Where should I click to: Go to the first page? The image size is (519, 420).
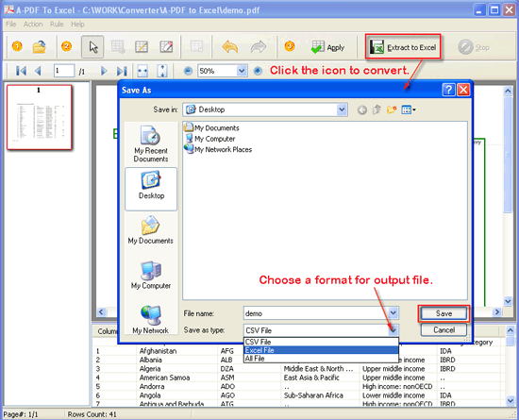21,71
